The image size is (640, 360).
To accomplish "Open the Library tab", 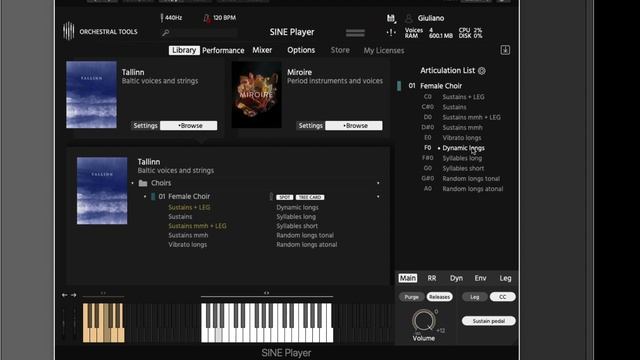I will point(184,50).
